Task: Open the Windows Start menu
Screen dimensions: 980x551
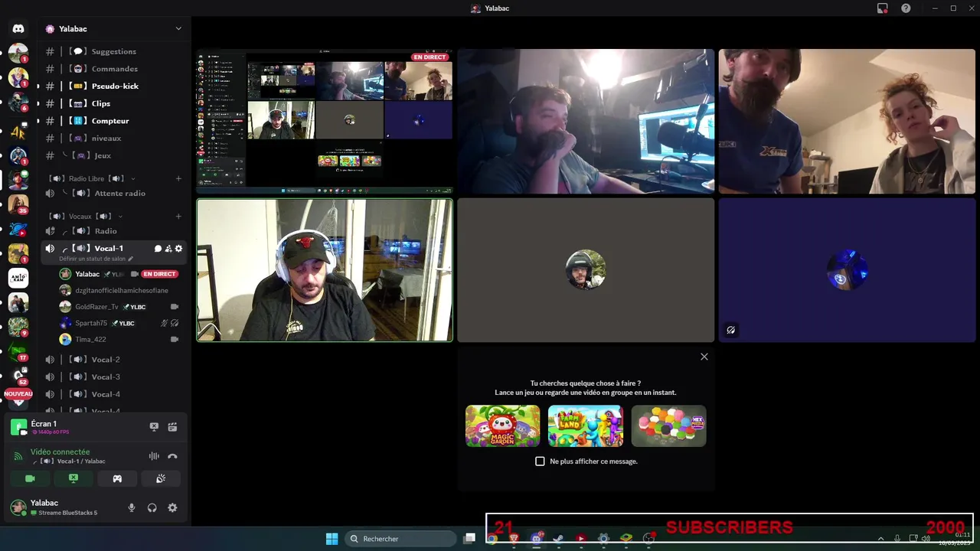Action: 332,539
